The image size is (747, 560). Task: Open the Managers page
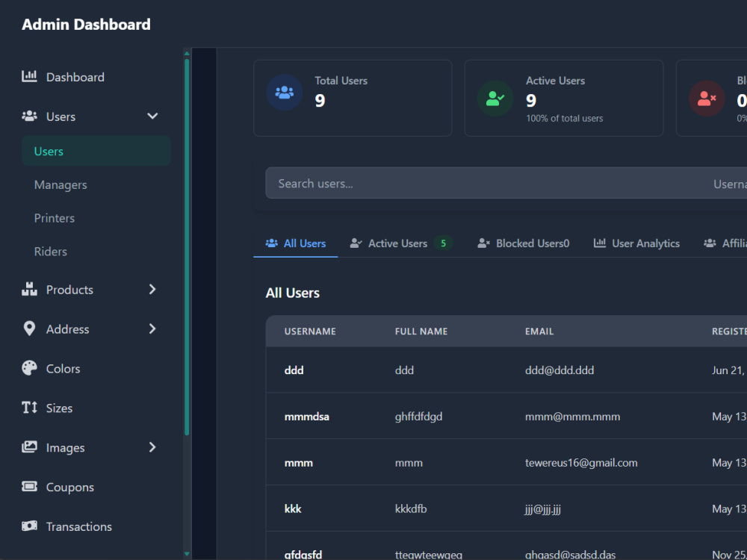(61, 184)
